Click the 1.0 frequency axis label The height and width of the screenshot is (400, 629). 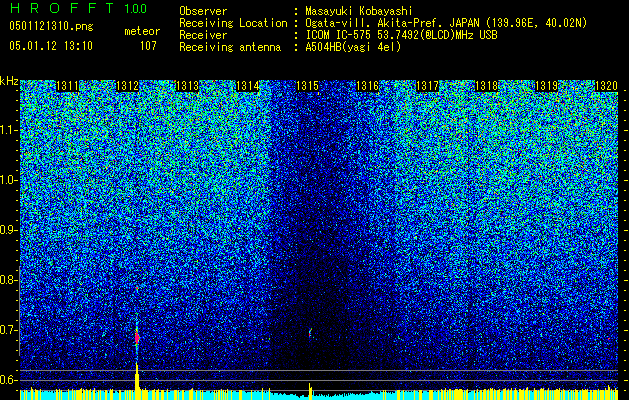click(x=9, y=181)
